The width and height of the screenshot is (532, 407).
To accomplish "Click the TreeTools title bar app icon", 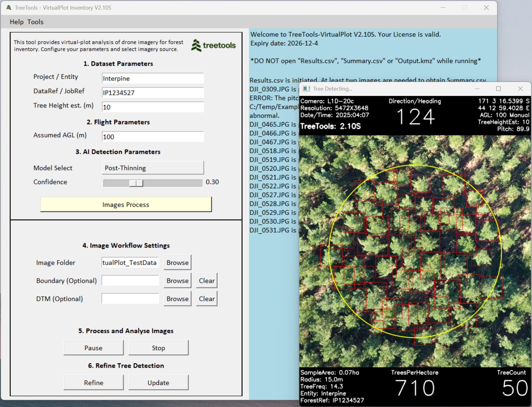I will (9, 7).
